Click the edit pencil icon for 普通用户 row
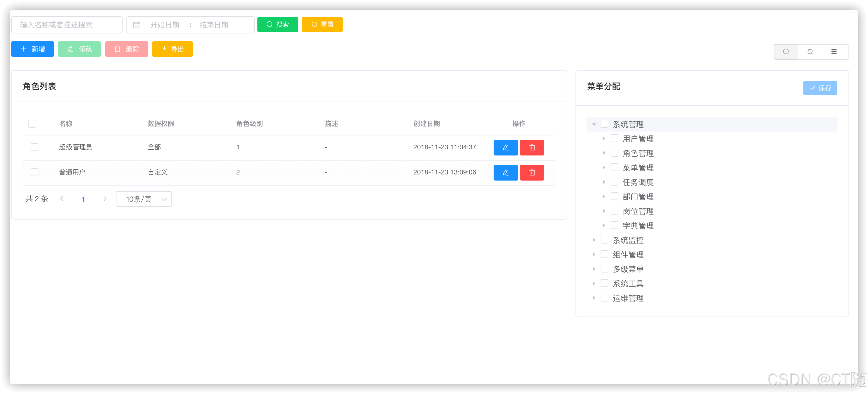The image size is (868, 394). (x=505, y=172)
